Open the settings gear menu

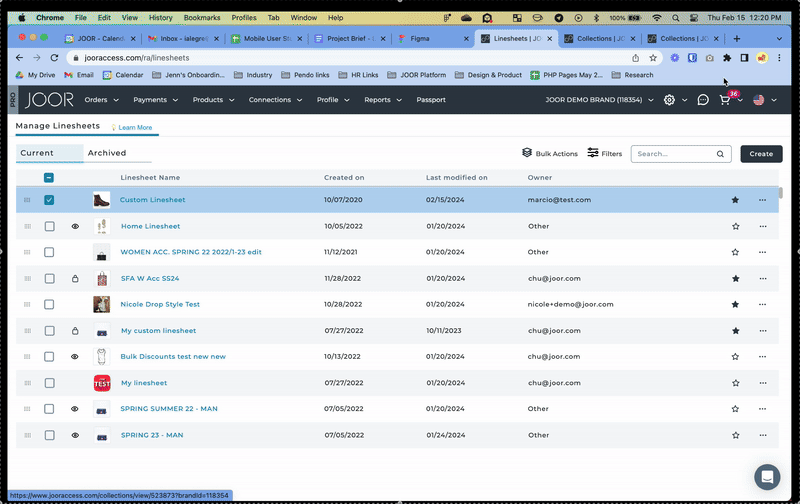click(x=669, y=100)
